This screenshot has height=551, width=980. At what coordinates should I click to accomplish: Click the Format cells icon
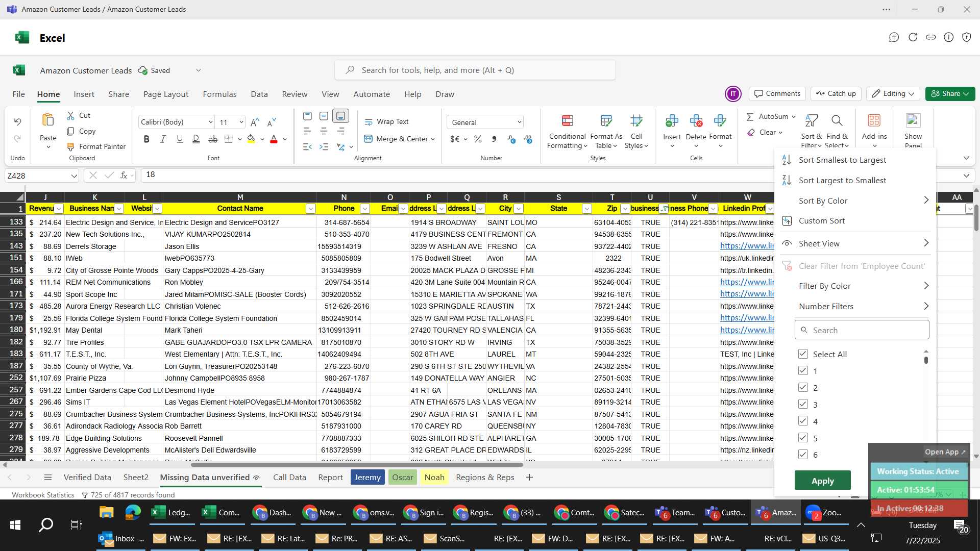pyautogui.click(x=720, y=121)
